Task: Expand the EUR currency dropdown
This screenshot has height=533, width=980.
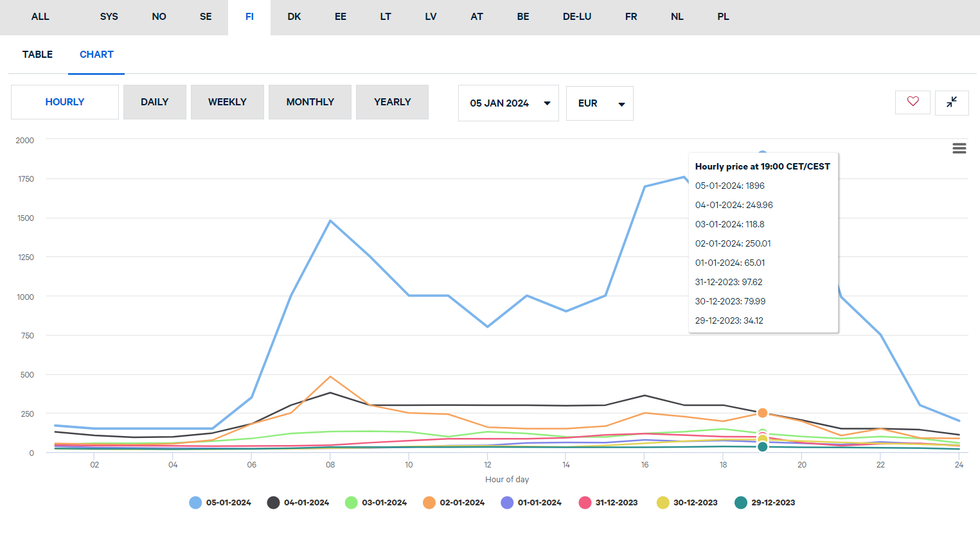Action: pos(600,103)
